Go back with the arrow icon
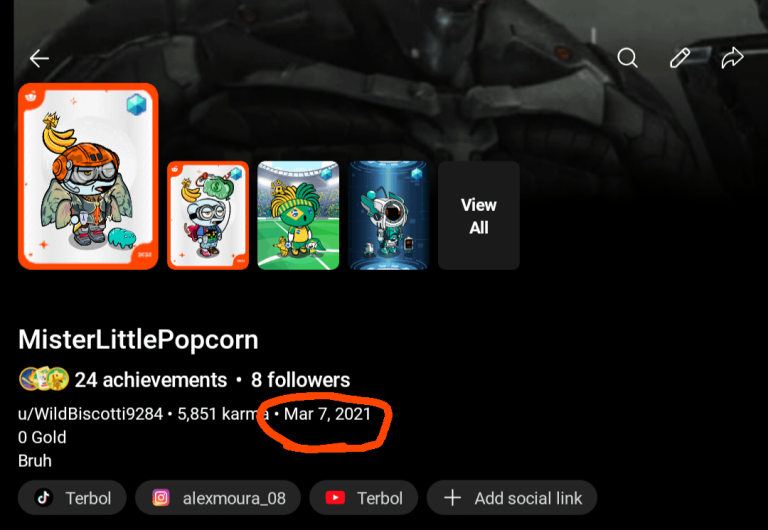The image size is (768, 530). (x=39, y=59)
